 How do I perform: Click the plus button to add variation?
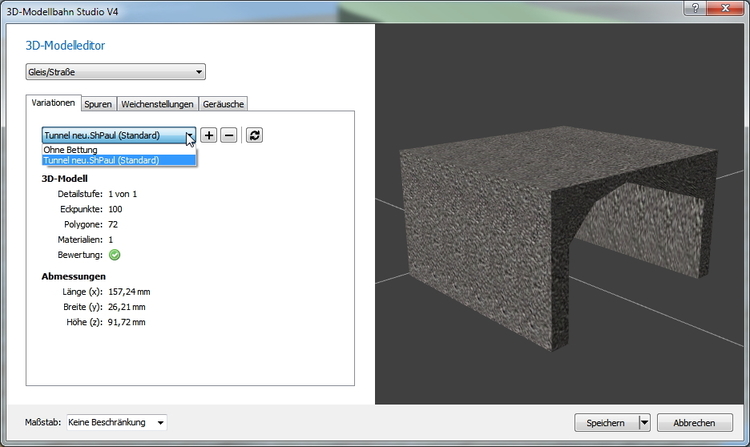tap(208, 135)
